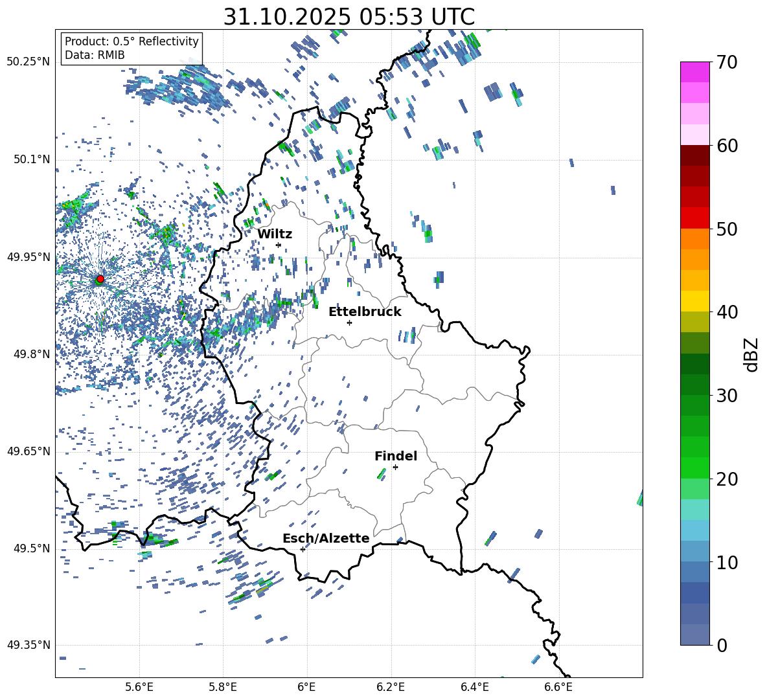Screen dimensions: 767x700
Task: Click the Esch/Alzette city label
Action: click(326, 539)
